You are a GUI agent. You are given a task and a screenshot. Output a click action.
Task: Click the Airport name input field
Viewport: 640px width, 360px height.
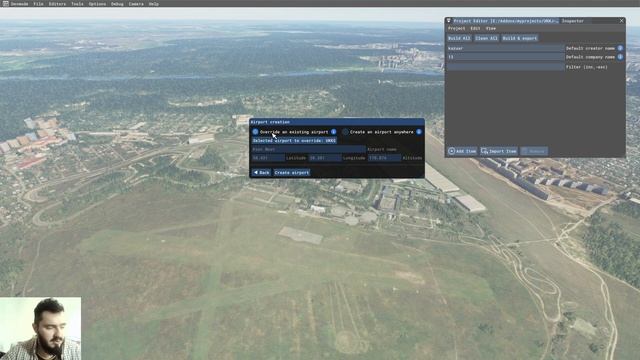[x=308, y=149]
